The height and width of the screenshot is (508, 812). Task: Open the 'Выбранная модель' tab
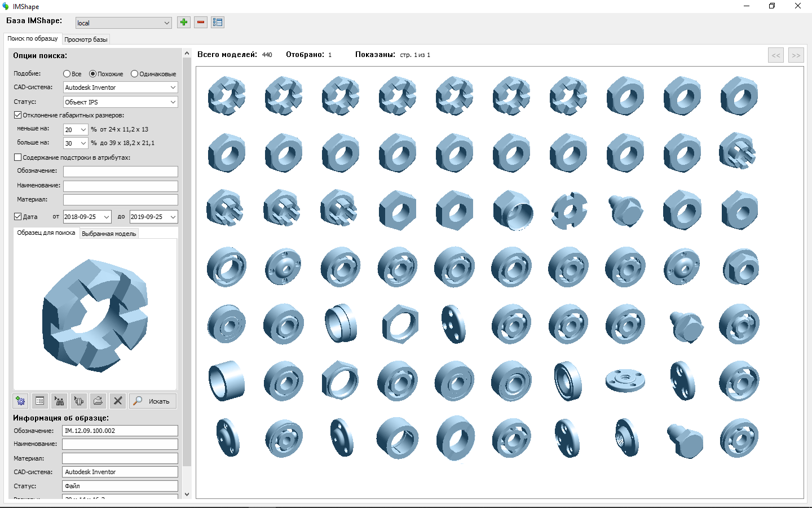coord(109,234)
